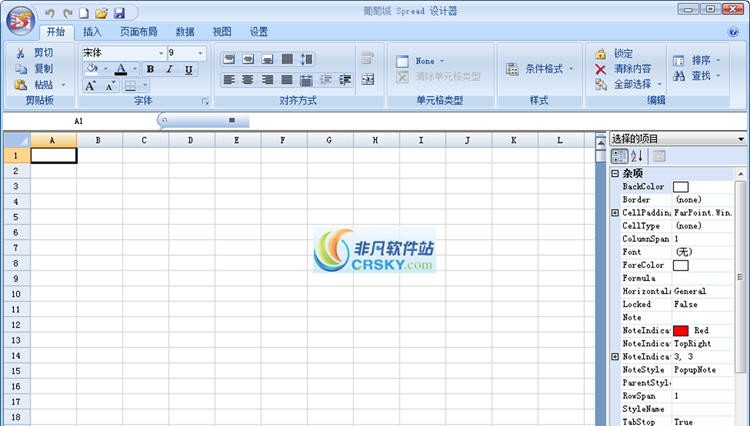
Task: Click select-all corner of the sheet
Action: (x=17, y=140)
